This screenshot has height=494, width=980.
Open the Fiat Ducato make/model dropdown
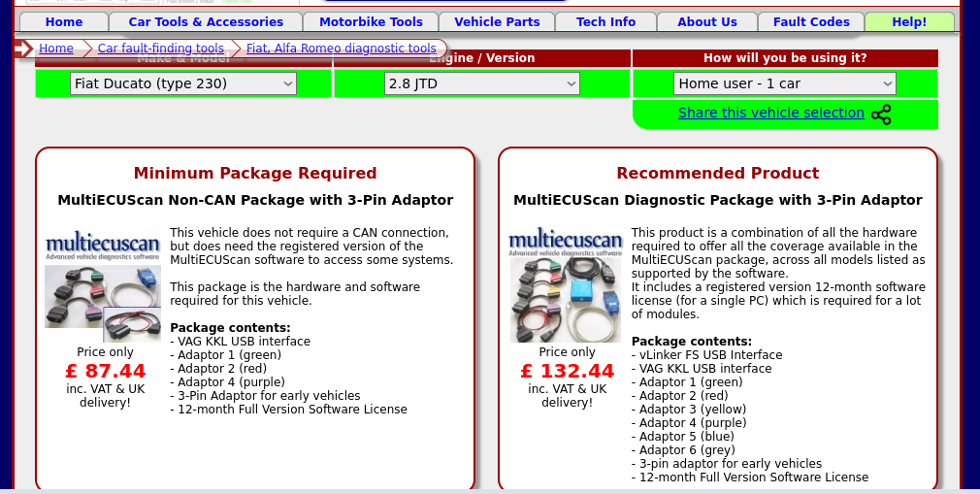click(x=183, y=83)
